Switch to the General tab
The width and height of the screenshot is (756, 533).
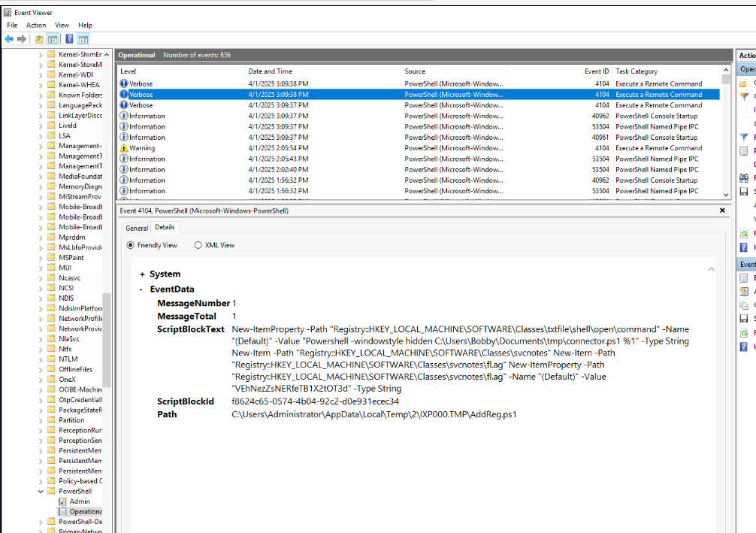(137, 228)
